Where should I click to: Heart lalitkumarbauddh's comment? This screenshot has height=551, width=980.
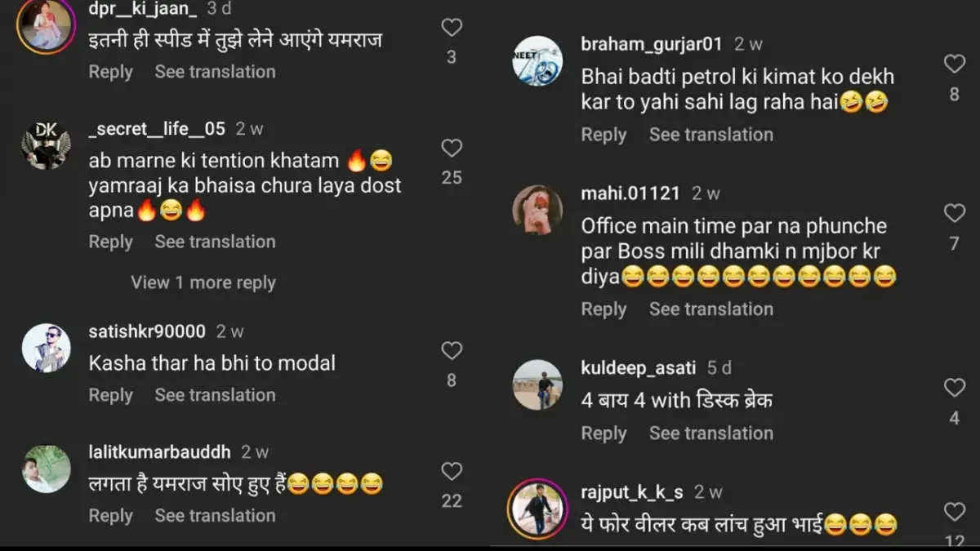452,471
